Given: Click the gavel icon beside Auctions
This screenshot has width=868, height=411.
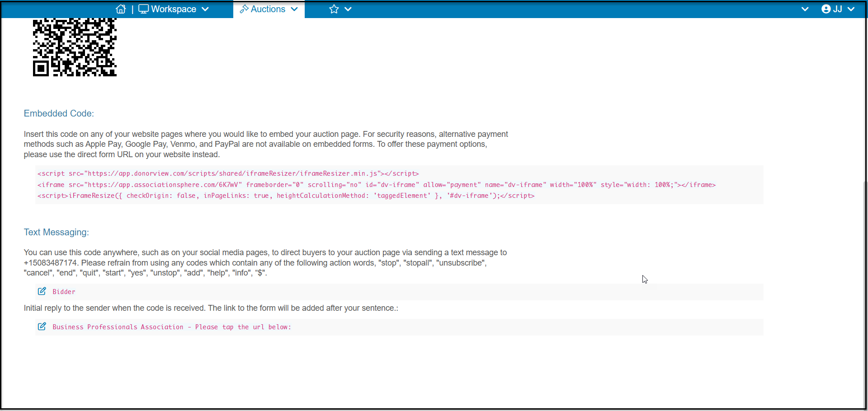Looking at the screenshot, I should pyautogui.click(x=244, y=9).
